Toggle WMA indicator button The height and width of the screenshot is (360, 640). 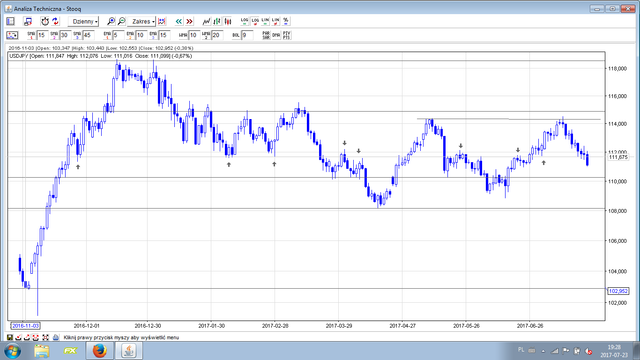pyautogui.click(x=183, y=36)
